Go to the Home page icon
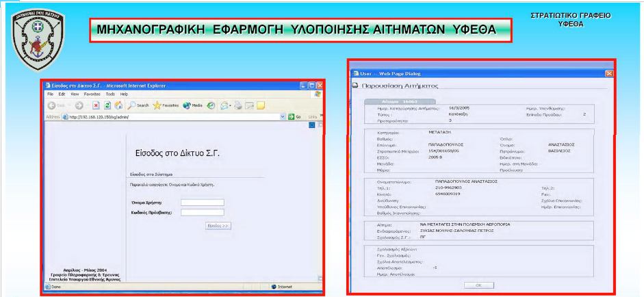This screenshot has width=644, height=297. point(118,105)
